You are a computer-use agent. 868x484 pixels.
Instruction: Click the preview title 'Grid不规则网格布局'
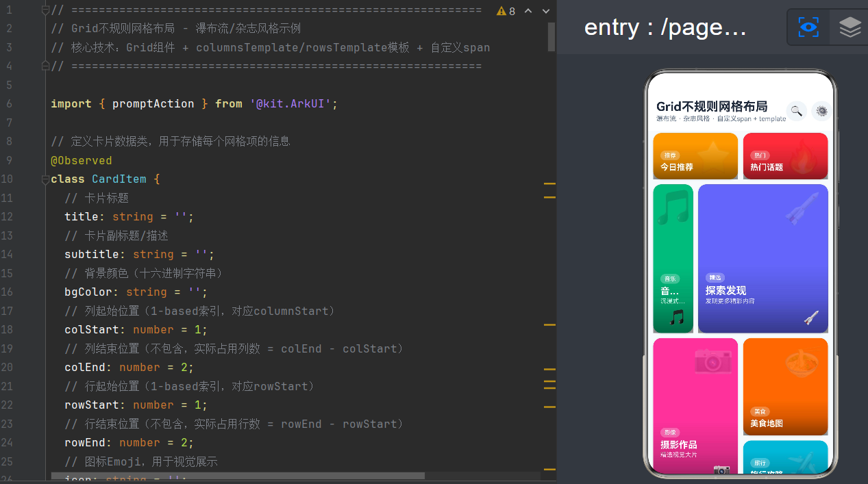pos(712,106)
